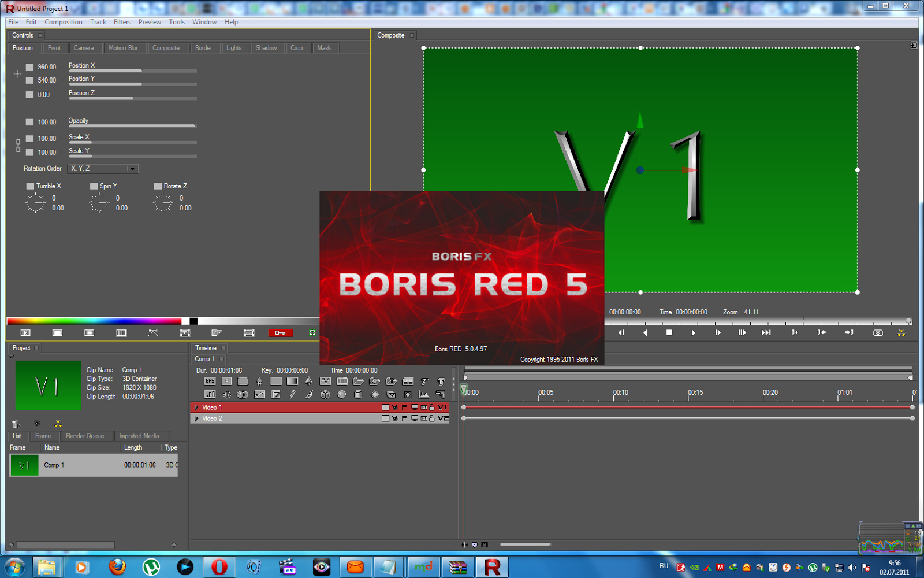The height and width of the screenshot is (578, 924).
Task: Open the Track menu
Action: click(x=98, y=22)
